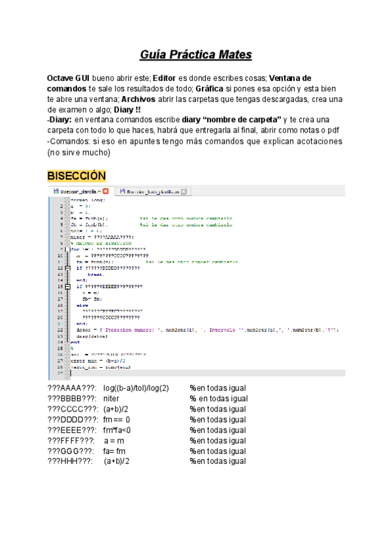The image size is (392, 554).
Task: Click the log((b-a)/tol)/log(2) answer text
Action: tap(136, 388)
